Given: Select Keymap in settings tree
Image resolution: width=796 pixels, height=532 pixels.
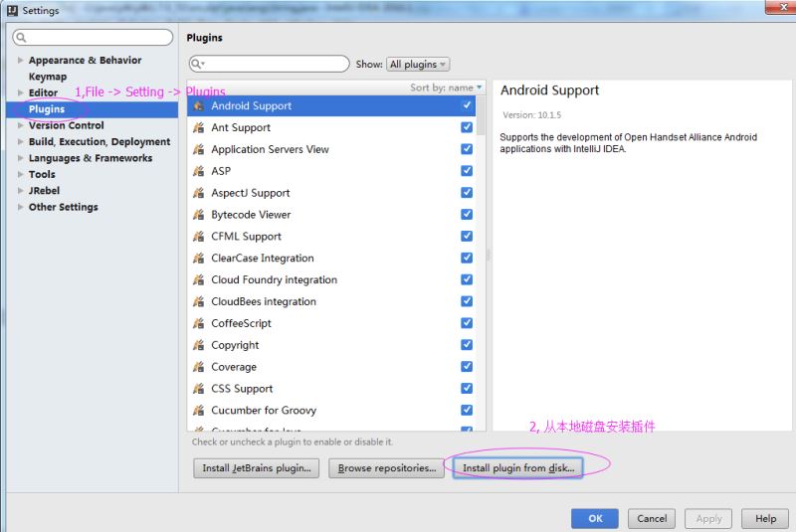Looking at the screenshot, I should coord(48,77).
